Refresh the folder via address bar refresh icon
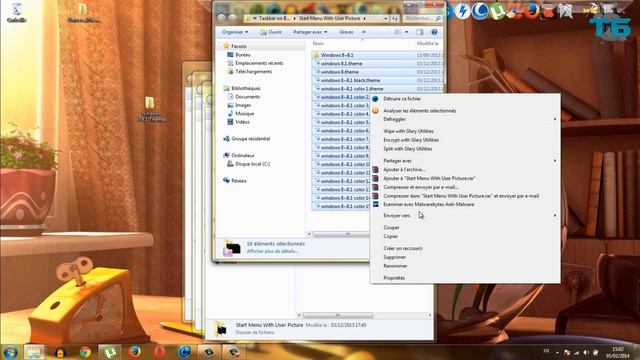Viewport: 640px width, 360px height. pos(395,18)
